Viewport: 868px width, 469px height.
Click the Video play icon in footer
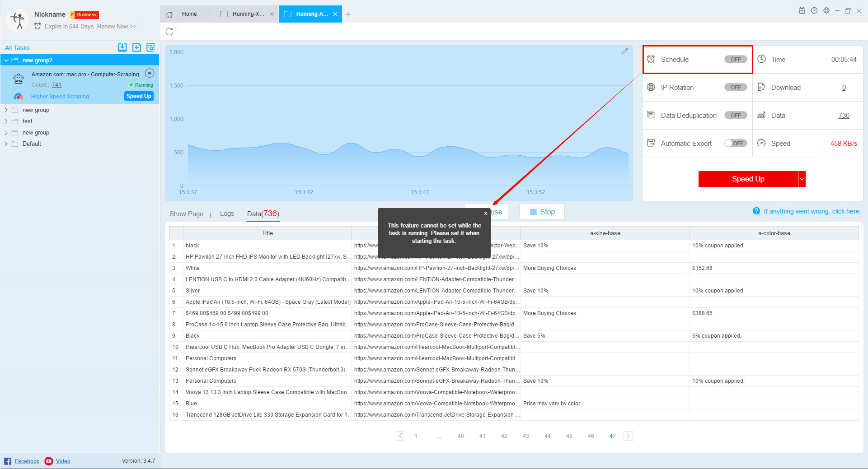[x=49, y=461]
